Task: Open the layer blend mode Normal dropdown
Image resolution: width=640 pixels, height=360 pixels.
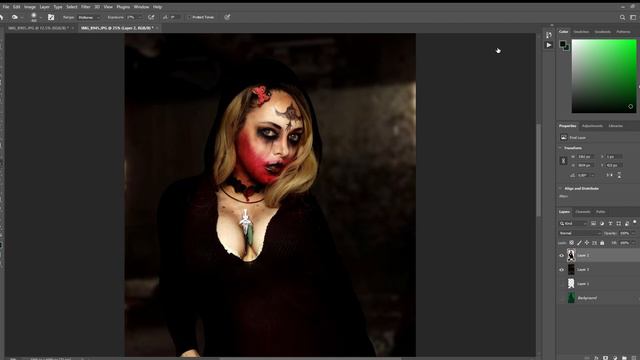Action: point(580,233)
